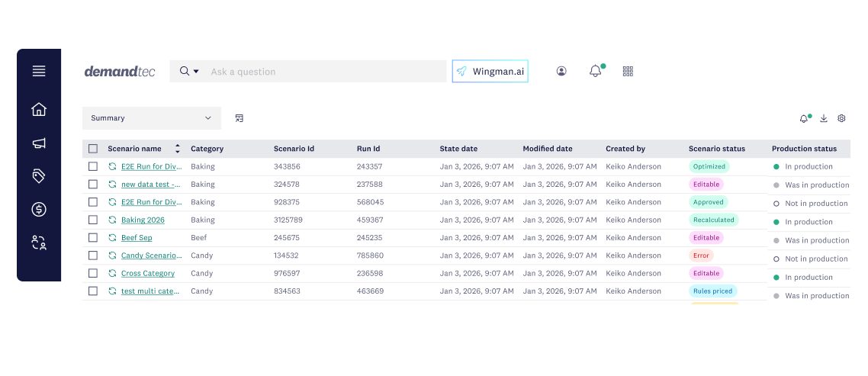Image resolution: width=868 pixels, height=376 pixels.
Task: Open the user profile account icon
Action: 561,71
